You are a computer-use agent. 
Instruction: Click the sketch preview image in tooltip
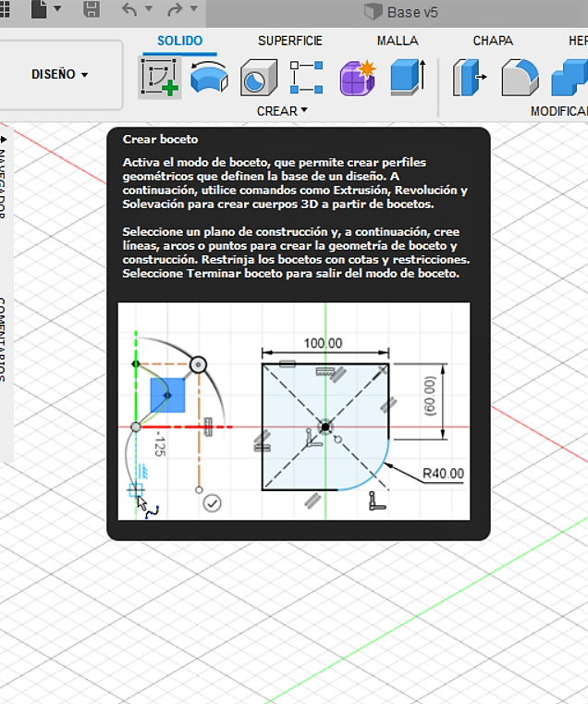tap(294, 412)
